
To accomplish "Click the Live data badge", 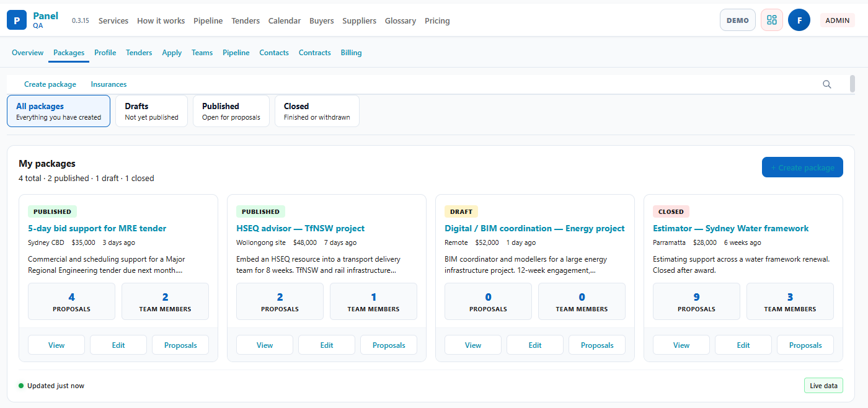I will (x=823, y=386).
